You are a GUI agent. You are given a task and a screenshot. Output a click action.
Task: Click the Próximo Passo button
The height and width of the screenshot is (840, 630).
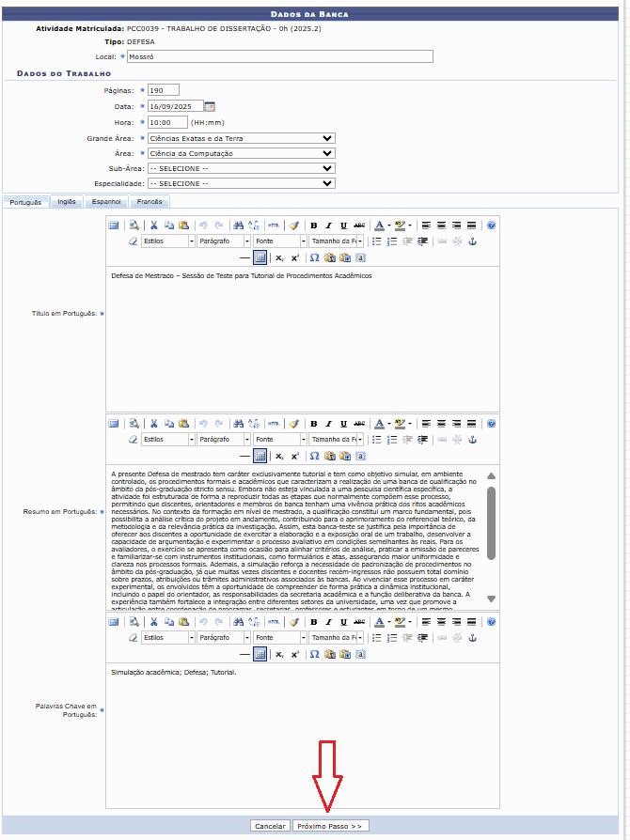click(330, 826)
